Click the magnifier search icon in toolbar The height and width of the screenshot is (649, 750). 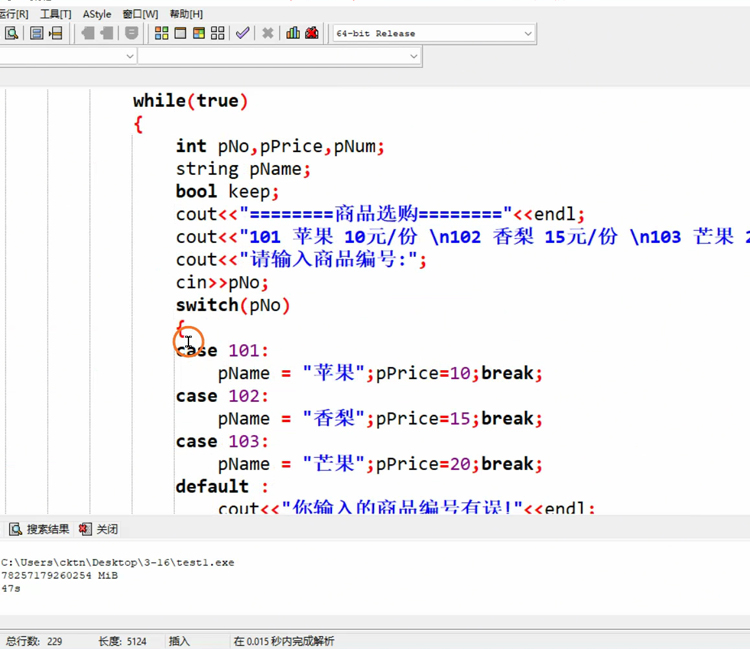12,33
